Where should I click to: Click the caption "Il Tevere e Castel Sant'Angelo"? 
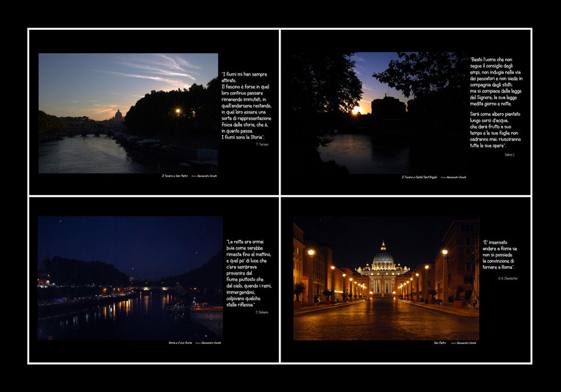(419, 177)
